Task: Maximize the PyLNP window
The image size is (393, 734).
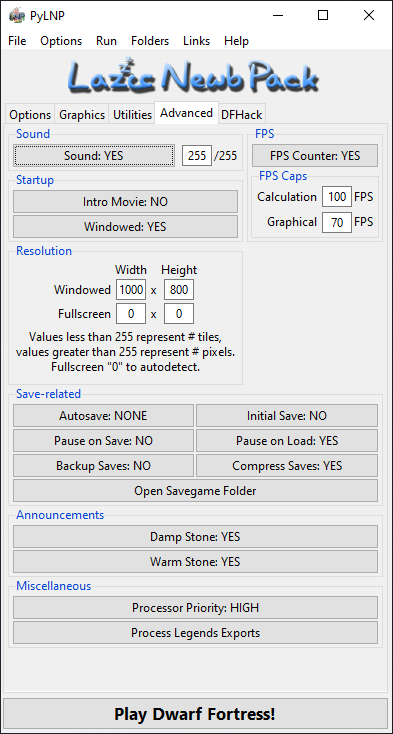Action: pyautogui.click(x=323, y=15)
